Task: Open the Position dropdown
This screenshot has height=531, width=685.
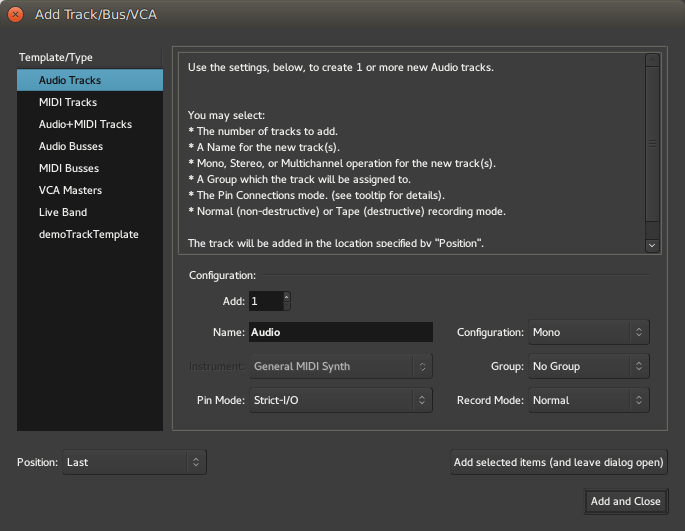Action: point(134,462)
